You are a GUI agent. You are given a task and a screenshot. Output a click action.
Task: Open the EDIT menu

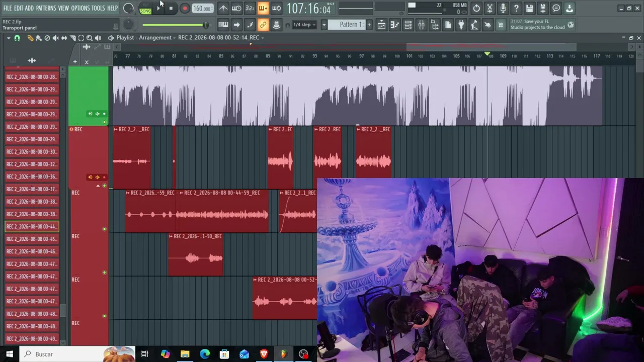[19, 8]
